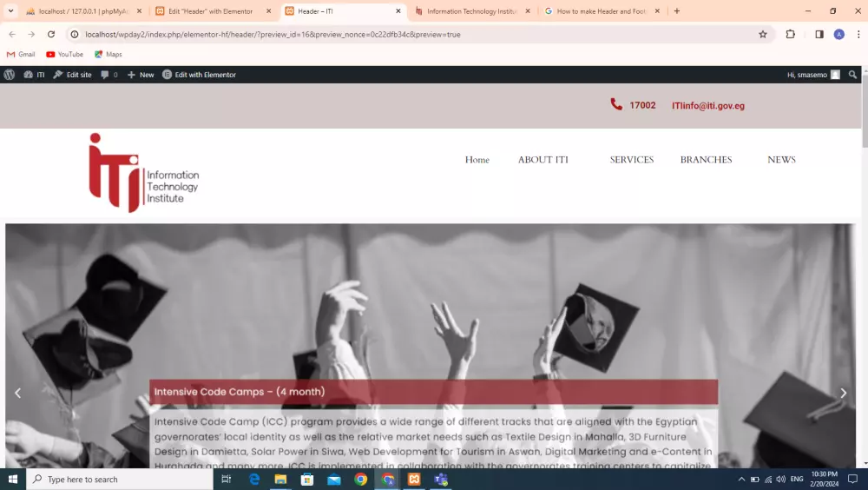Click the ITIinfo@iti.gov.eg email link
Image resolution: width=868 pixels, height=490 pixels.
point(708,106)
